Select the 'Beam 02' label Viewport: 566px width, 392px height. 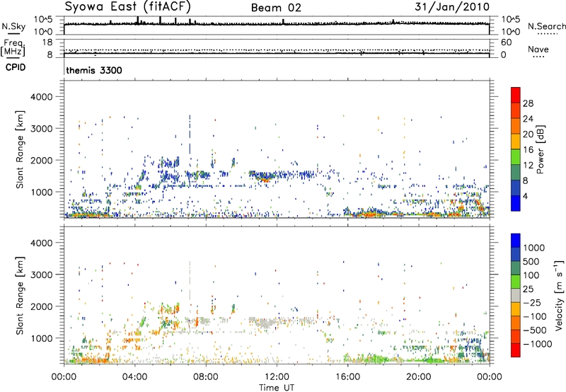276,8
